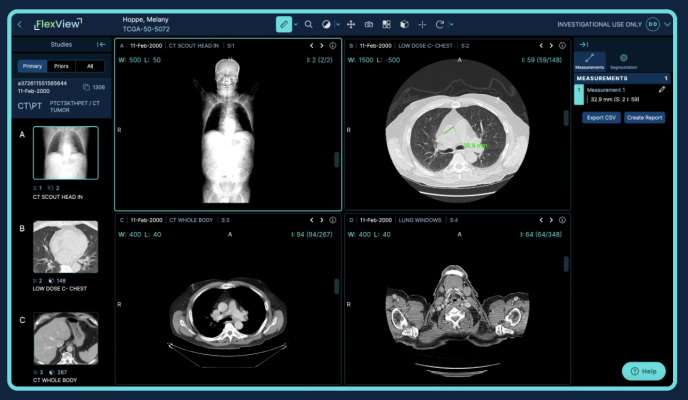Click the Capture camera icon

[369, 23]
